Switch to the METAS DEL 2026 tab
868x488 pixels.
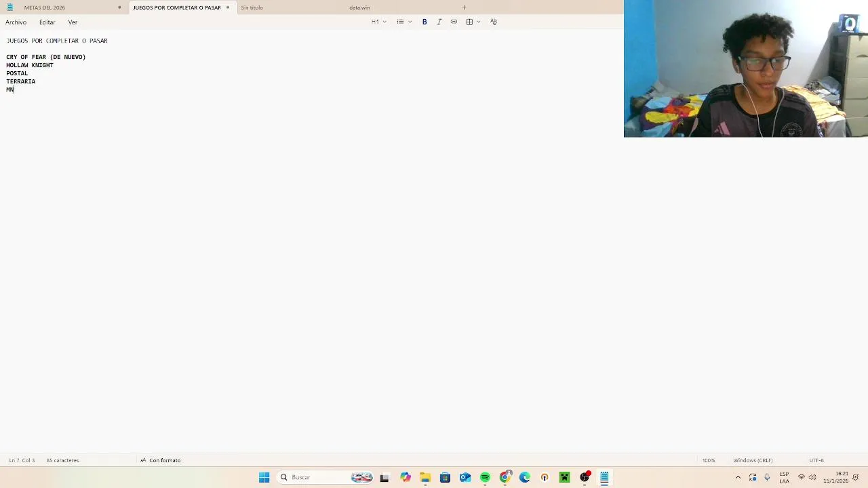pyautogui.click(x=45, y=7)
